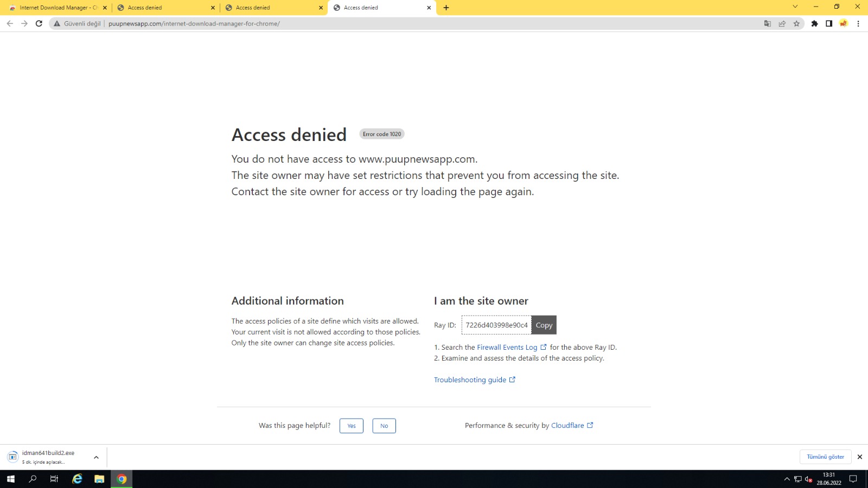Image resolution: width=868 pixels, height=488 pixels.
Task: Visit the Cloudflare link
Action: 572,425
